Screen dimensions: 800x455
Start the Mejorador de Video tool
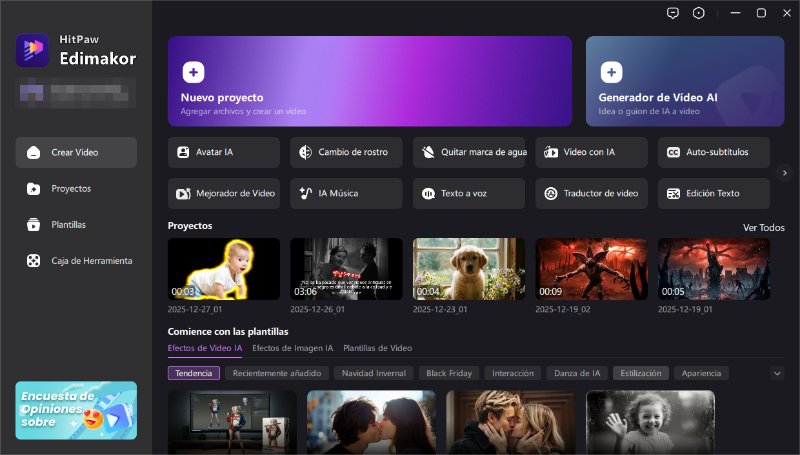(224, 193)
